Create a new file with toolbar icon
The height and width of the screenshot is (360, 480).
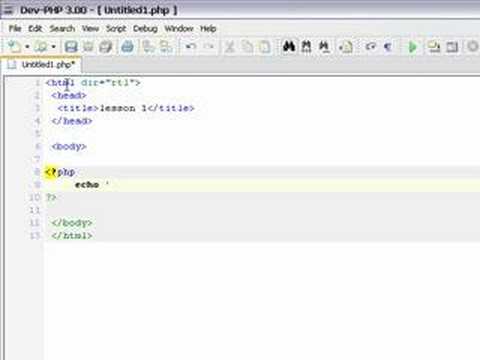[14, 46]
